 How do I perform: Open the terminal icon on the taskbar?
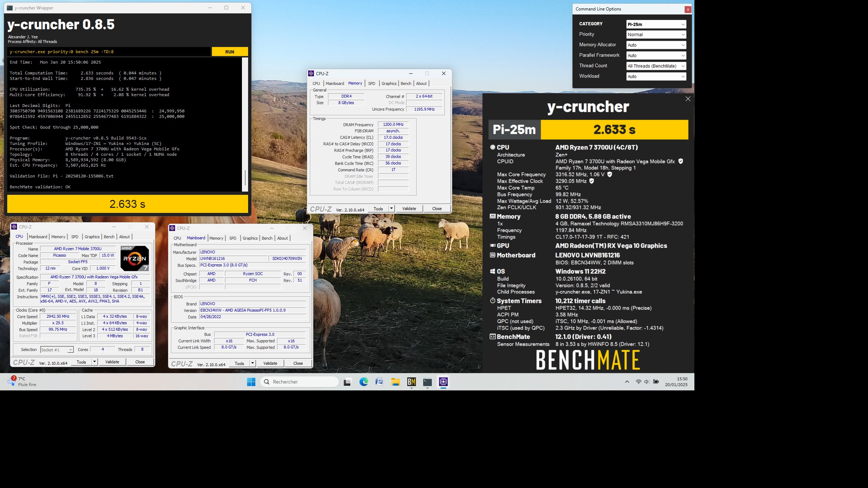[x=427, y=382]
